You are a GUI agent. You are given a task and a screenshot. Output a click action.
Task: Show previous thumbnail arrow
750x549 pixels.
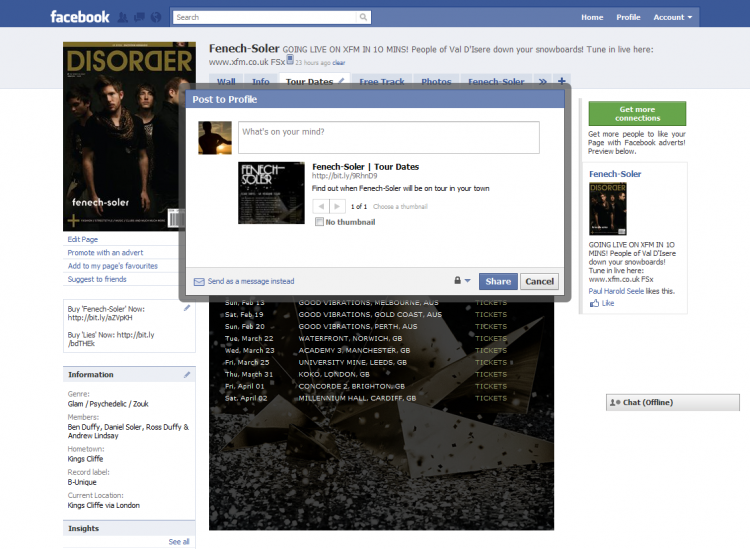click(321, 206)
